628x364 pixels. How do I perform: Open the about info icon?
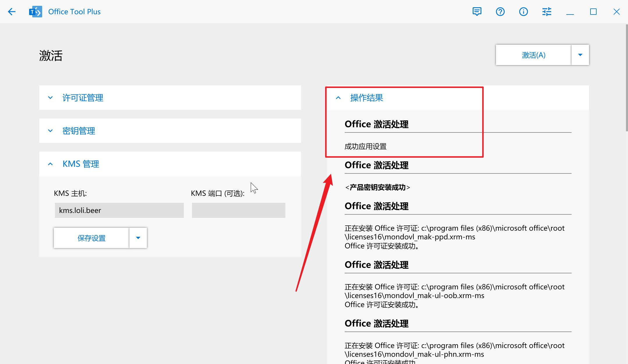(524, 12)
